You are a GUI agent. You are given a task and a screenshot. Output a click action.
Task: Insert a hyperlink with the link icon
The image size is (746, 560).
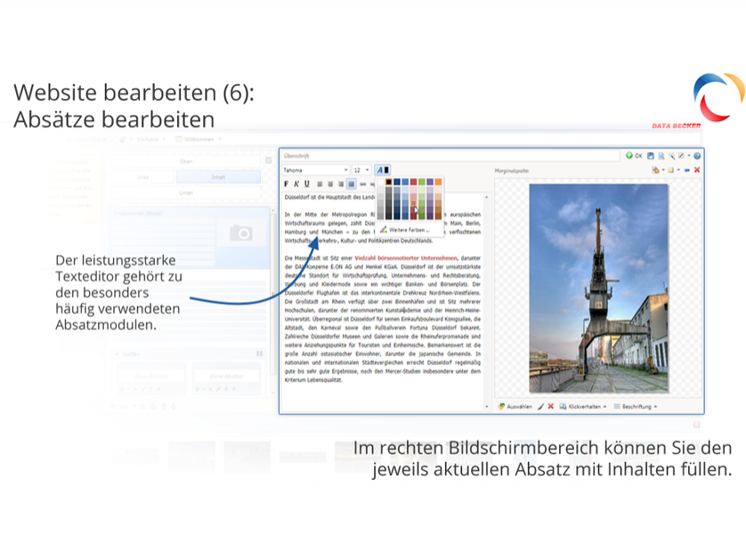(x=362, y=183)
